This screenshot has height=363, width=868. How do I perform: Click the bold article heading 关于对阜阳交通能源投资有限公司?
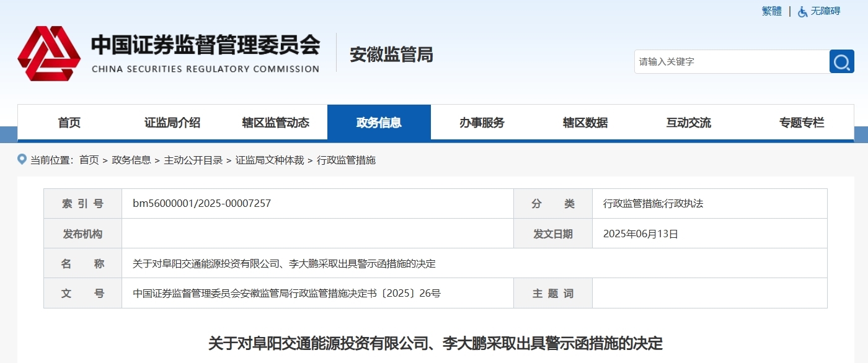[x=435, y=343]
